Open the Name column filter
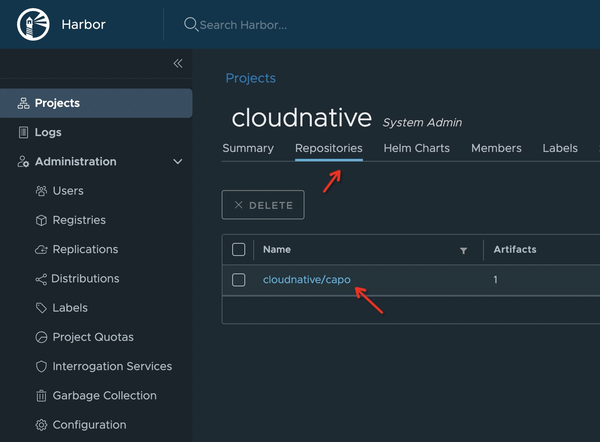The width and height of the screenshot is (600, 442). click(x=463, y=250)
